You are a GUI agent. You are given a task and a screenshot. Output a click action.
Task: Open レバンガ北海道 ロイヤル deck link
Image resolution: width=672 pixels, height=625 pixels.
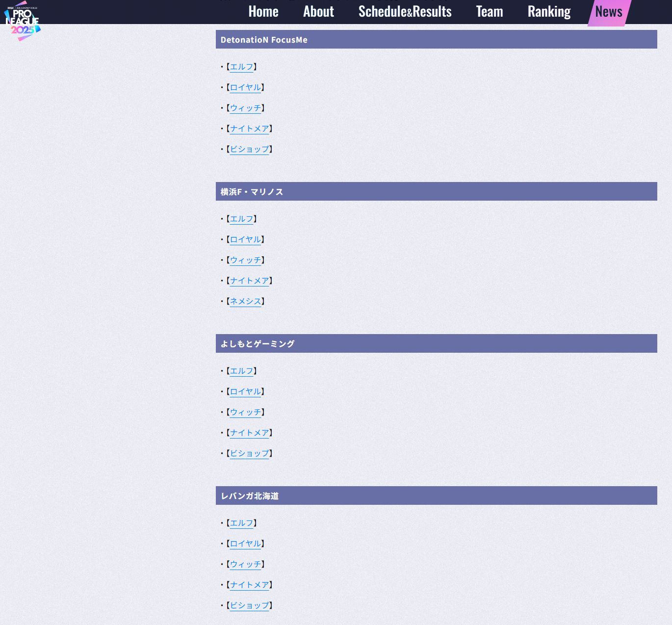[245, 544]
